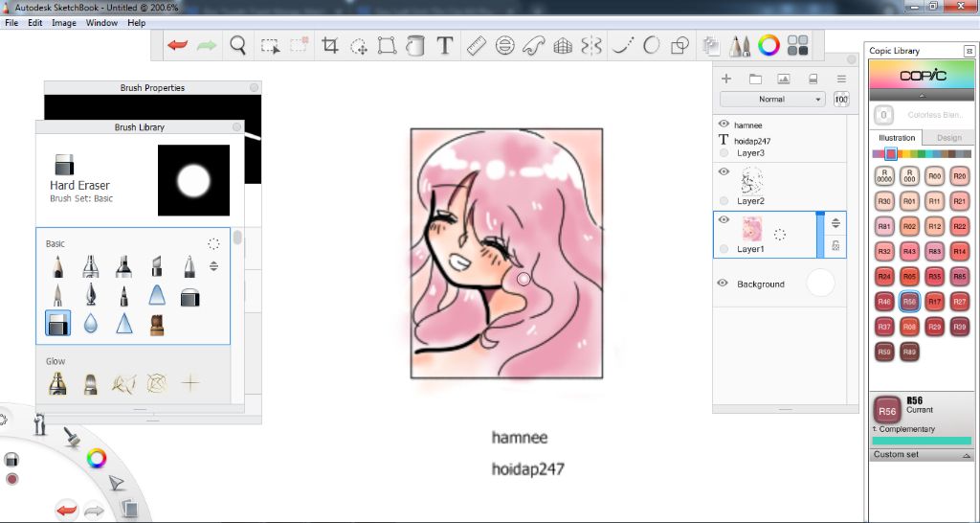The width and height of the screenshot is (980, 523).
Task: Pick the R02 Copic color swatch
Action: coord(909,226)
